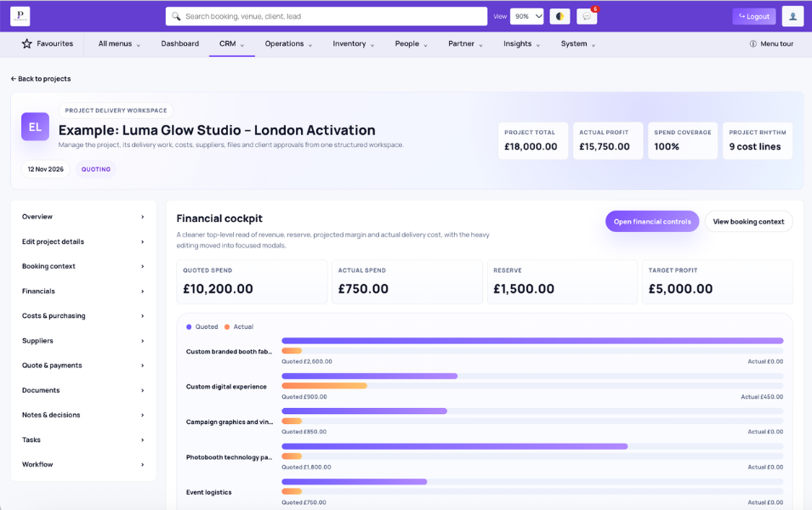Expand the CRM menu
Screen dimensions: 812x510
coord(231,44)
